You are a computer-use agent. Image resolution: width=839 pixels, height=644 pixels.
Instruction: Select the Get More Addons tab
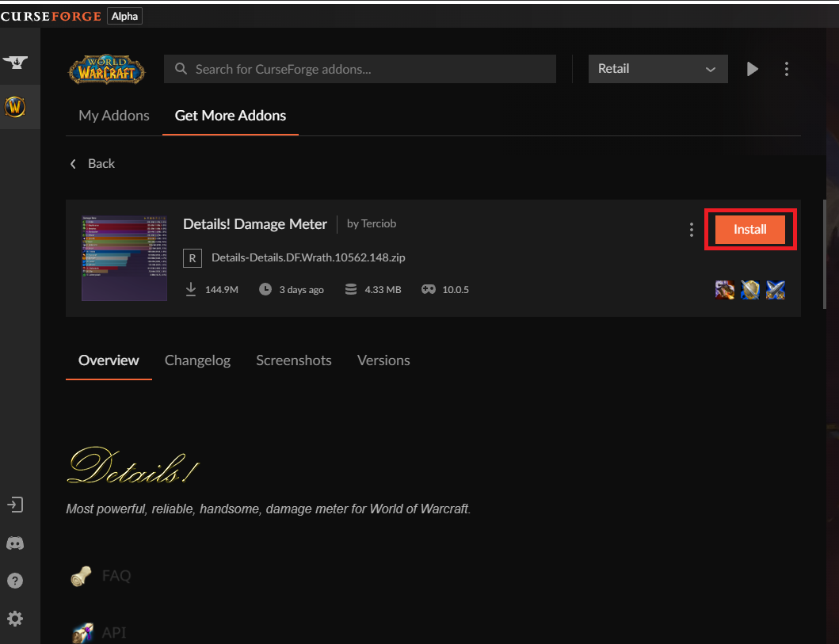pos(231,116)
